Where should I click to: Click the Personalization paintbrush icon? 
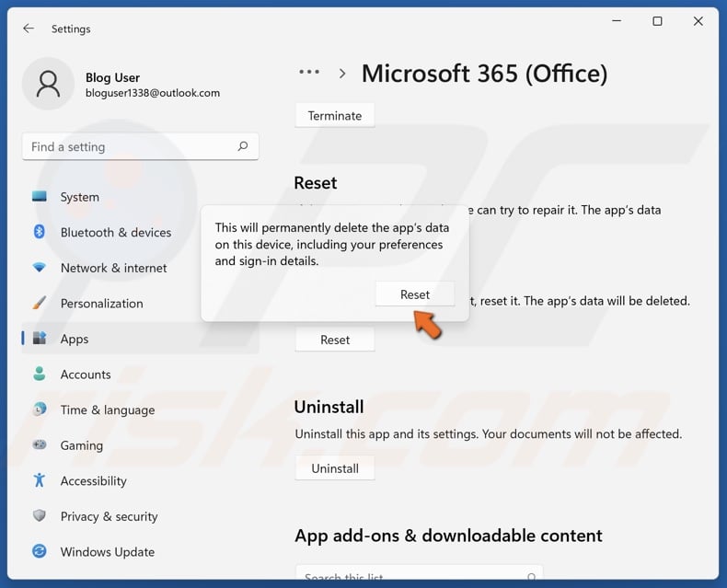(x=40, y=304)
